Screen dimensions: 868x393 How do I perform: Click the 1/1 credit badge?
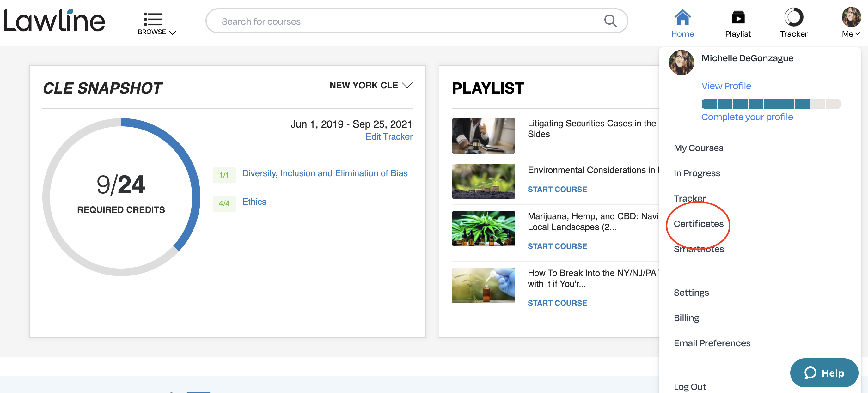click(x=224, y=175)
